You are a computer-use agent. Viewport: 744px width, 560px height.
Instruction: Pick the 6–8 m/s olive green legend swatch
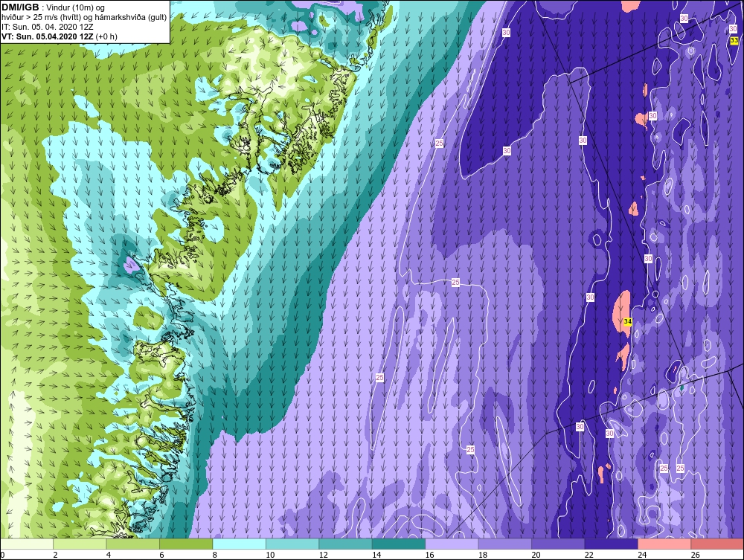click(x=186, y=544)
